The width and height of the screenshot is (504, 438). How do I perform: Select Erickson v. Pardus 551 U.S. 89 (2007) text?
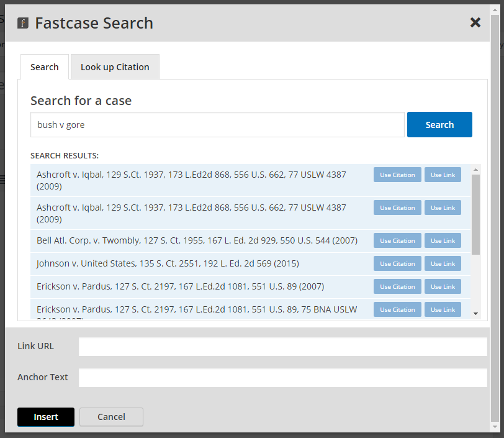click(181, 286)
